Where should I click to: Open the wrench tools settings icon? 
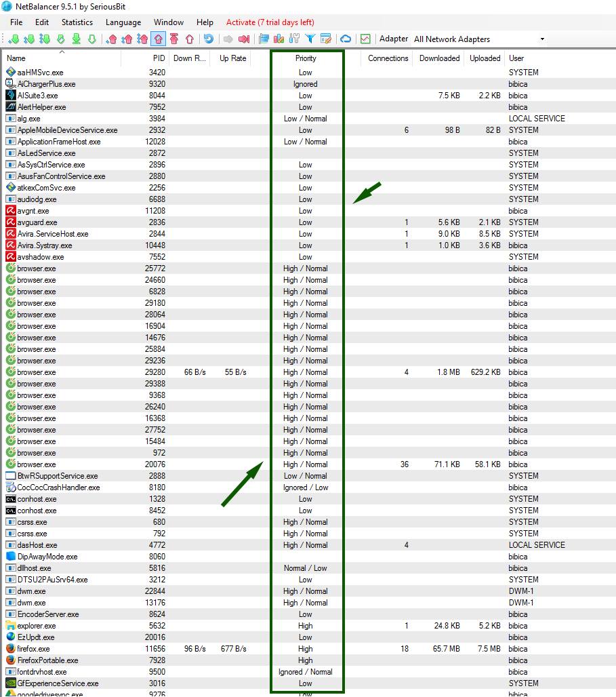[294, 39]
